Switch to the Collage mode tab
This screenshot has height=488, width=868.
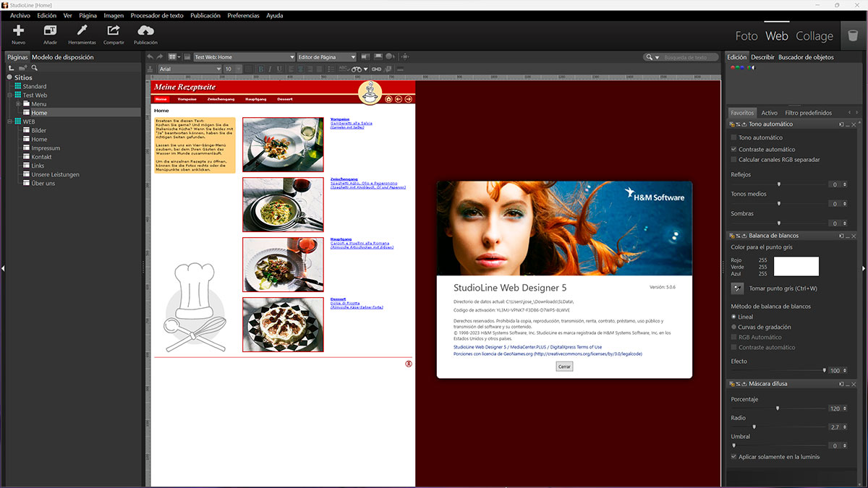(x=814, y=35)
